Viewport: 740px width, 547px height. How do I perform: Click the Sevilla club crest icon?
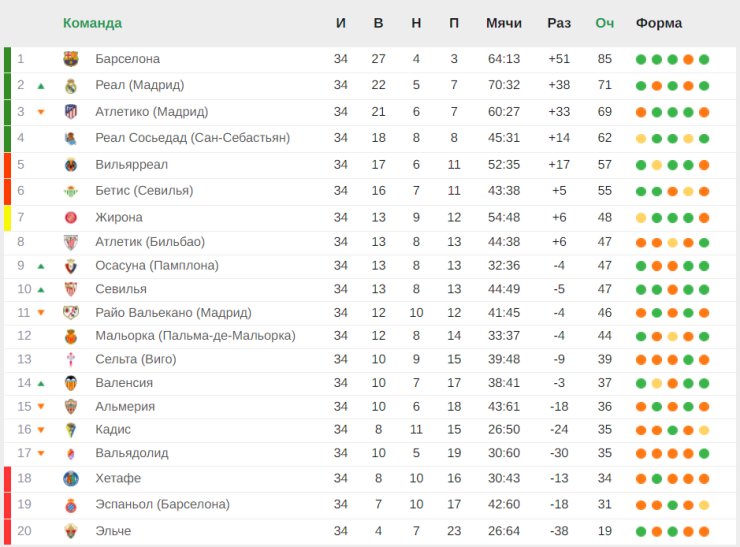71,289
